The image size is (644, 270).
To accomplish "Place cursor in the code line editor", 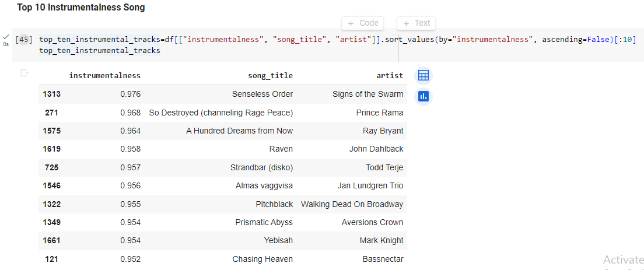I will coord(337,40).
